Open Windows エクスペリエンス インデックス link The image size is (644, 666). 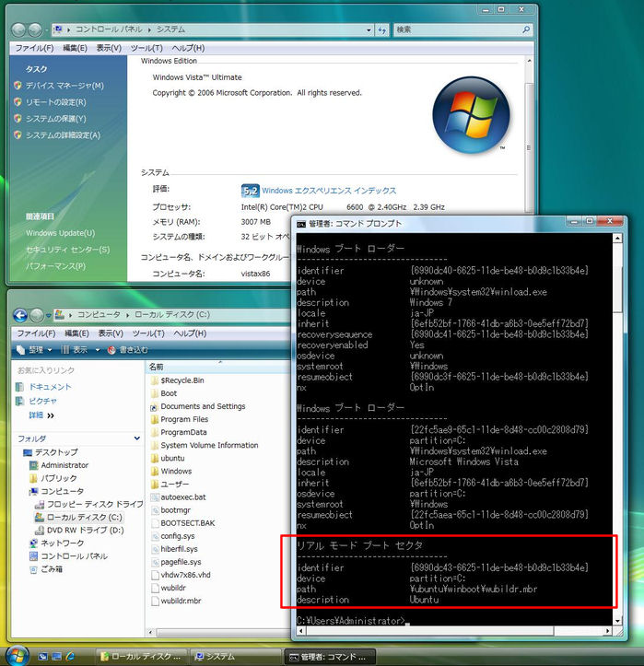329,191
